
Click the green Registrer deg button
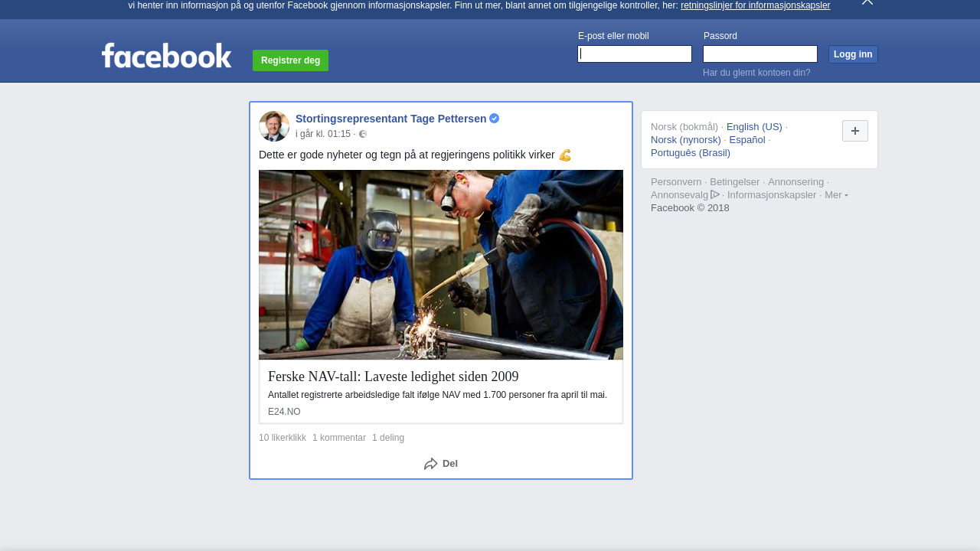[x=290, y=60]
